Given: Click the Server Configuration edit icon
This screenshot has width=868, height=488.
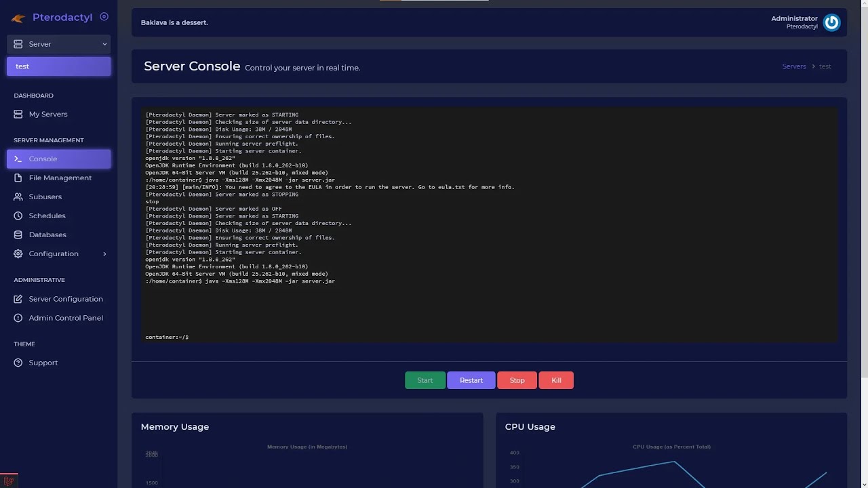Looking at the screenshot, I should pos(18,299).
